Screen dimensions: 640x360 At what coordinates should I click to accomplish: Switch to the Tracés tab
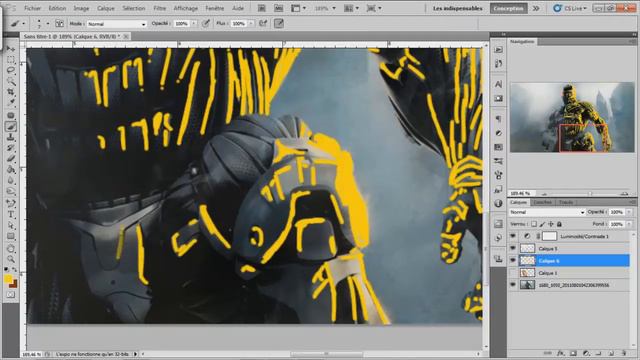(566, 202)
